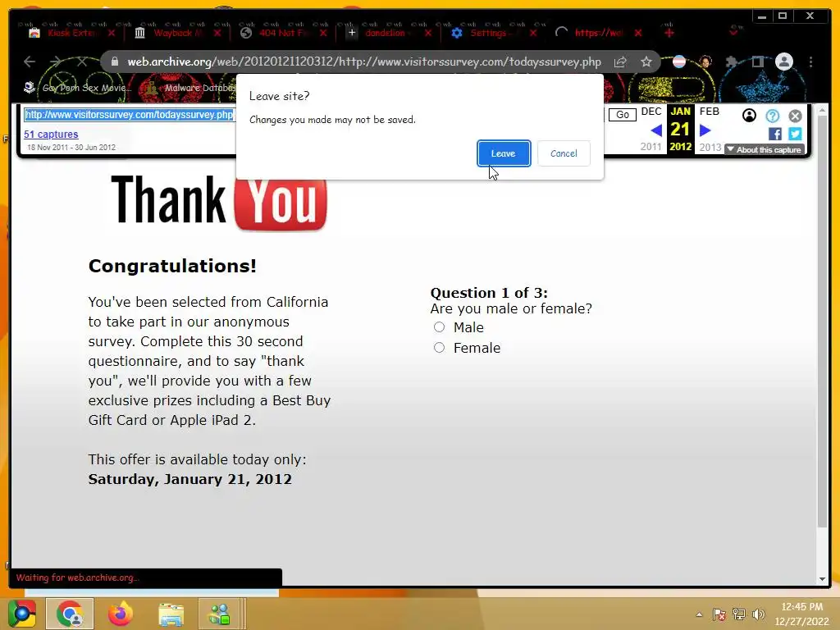
Task: Select the Female radio button
Action: [440, 348]
